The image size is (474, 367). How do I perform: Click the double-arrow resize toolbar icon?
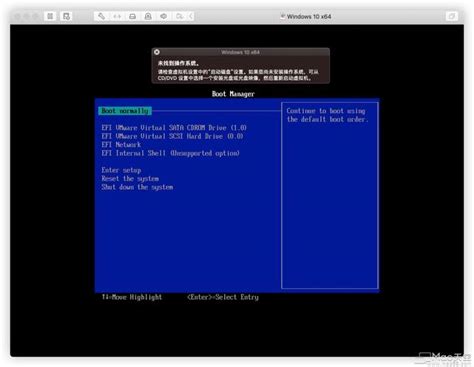click(117, 16)
